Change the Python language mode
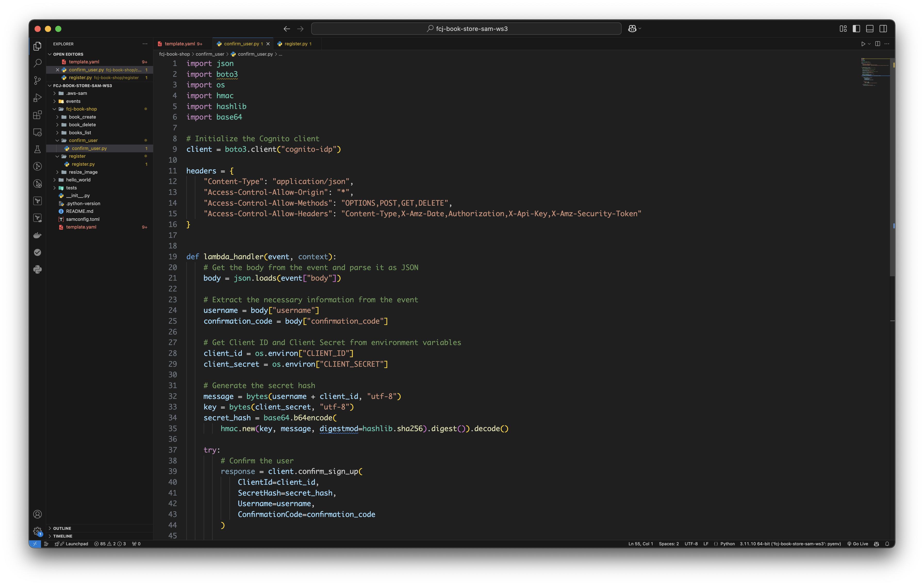Screen dimensions: 924x586 pyautogui.click(x=727, y=544)
